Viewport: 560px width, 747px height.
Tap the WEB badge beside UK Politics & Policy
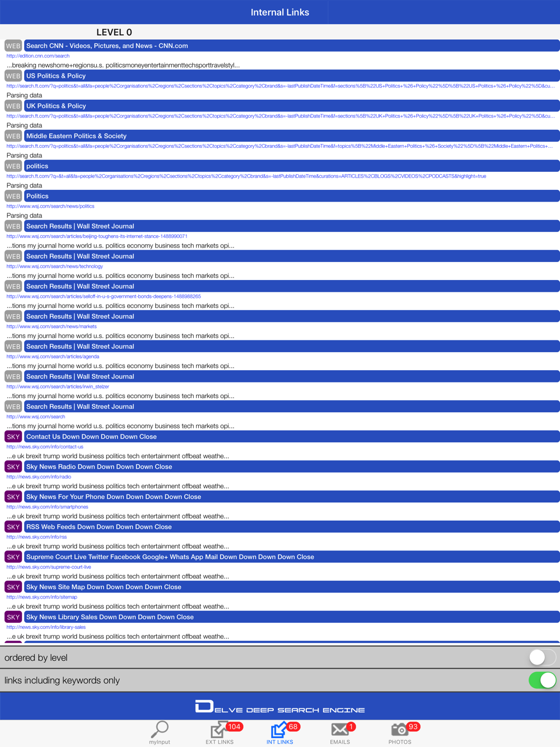tap(13, 106)
